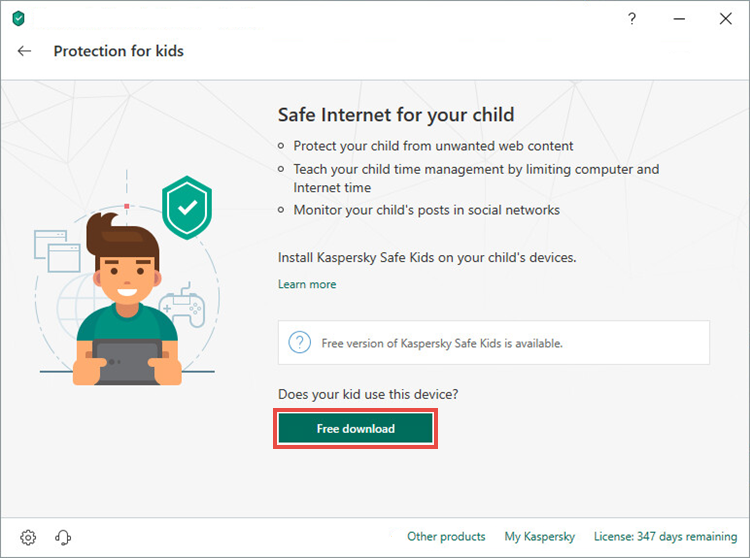Open support via the headset icon
Screen dimensions: 750x558
coord(63,537)
